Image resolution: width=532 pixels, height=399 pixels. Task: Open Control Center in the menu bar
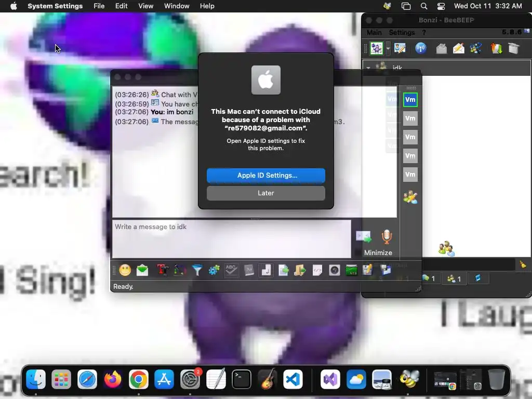click(441, 6)
